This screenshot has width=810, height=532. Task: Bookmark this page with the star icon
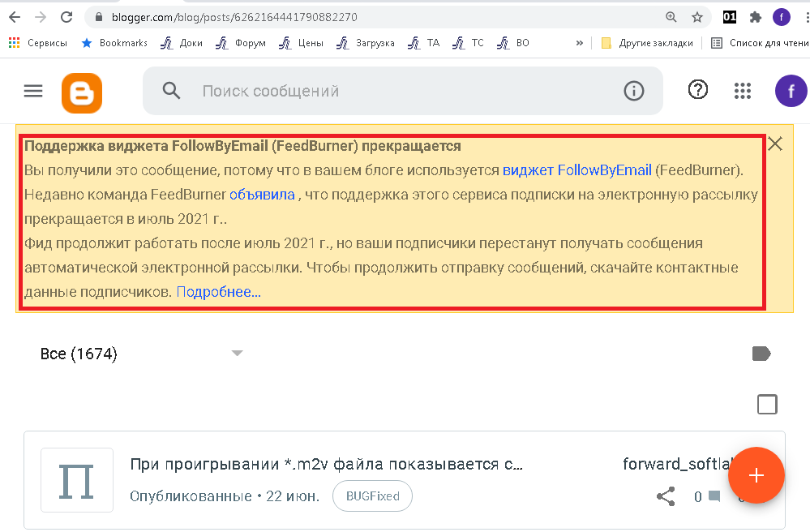(697, 17)
